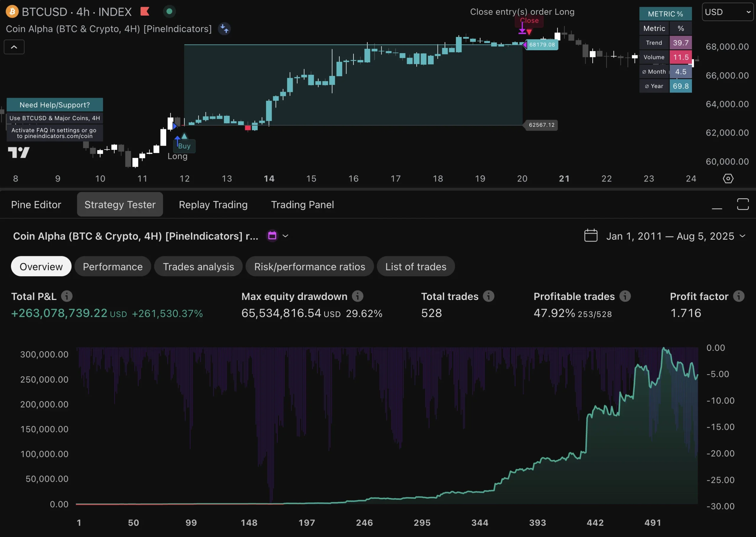
Task: Click the pink calendar icon next to strategy name
Action: tap(272, 236)
